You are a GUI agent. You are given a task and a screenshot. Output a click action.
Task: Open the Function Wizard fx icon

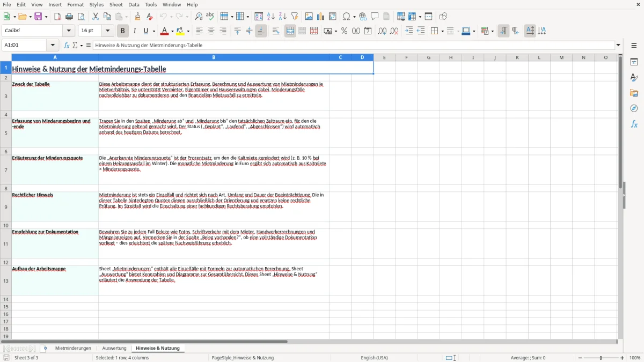[67, 45]
